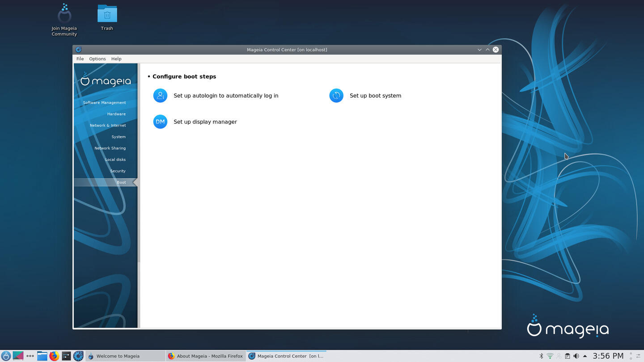This screenshot has width=644, height=362.
Task: Open the boot system setup icon
Action: [x=336, y=96]
